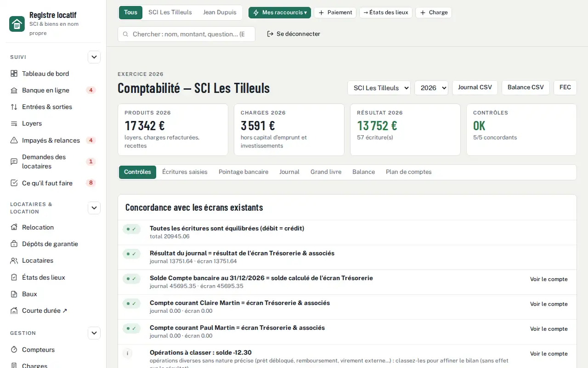588x368 pixels.
Task: Click the Locataires people icon
Action: click(14, 260)
